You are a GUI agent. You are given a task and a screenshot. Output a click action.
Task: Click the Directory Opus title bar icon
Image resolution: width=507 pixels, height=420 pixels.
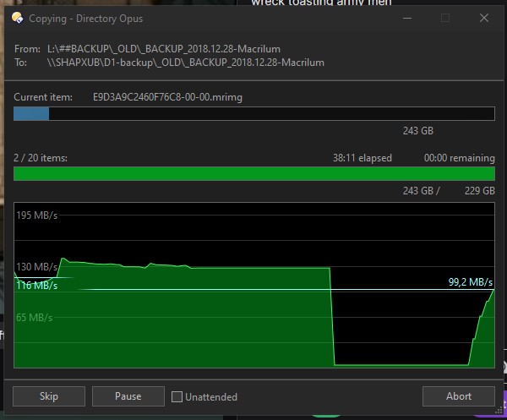click(17, 17)
